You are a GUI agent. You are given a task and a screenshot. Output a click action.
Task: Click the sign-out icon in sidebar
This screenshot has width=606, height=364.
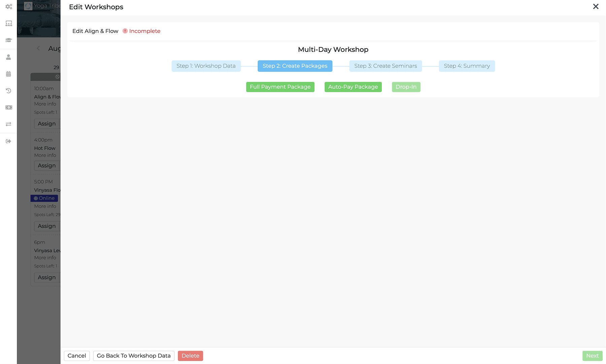(9, 141)
